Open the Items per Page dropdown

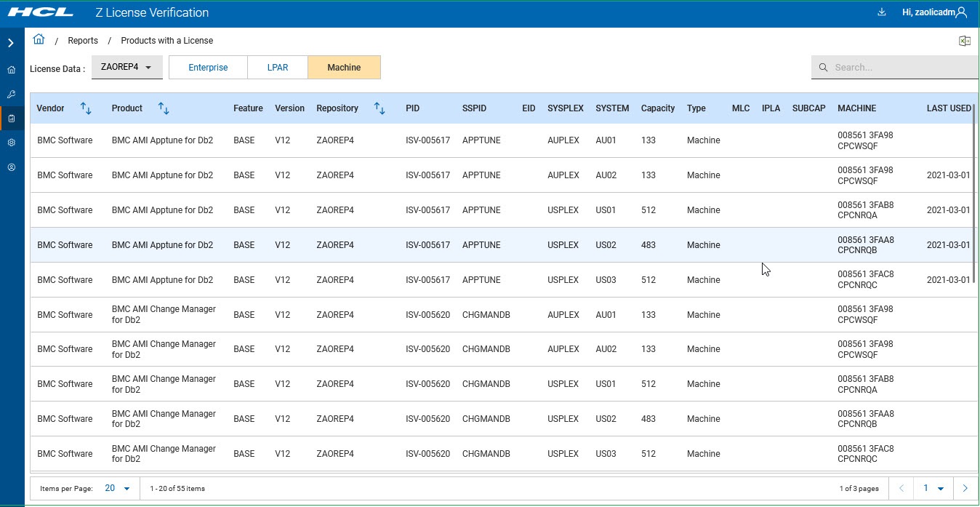tap(117, 488)
